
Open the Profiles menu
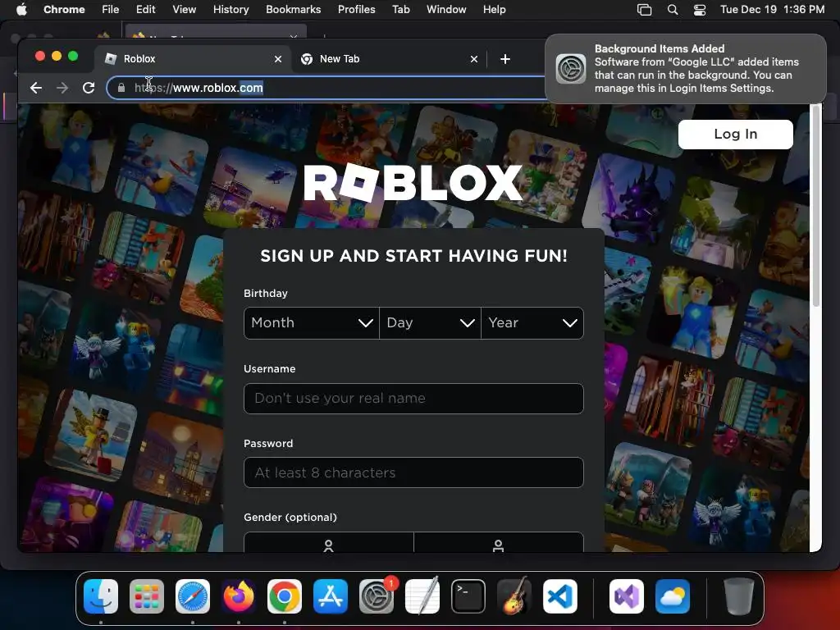[x=356, y=10]
